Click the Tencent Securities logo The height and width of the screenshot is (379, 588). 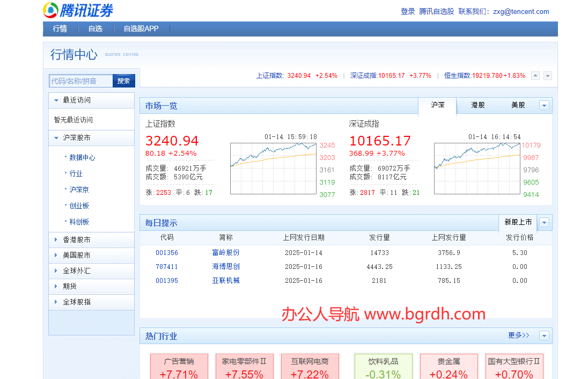(78, 10)
